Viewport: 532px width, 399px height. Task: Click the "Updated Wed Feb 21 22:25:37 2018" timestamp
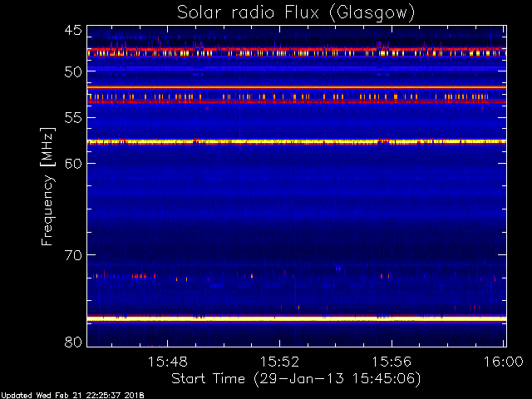pos(72,396)
